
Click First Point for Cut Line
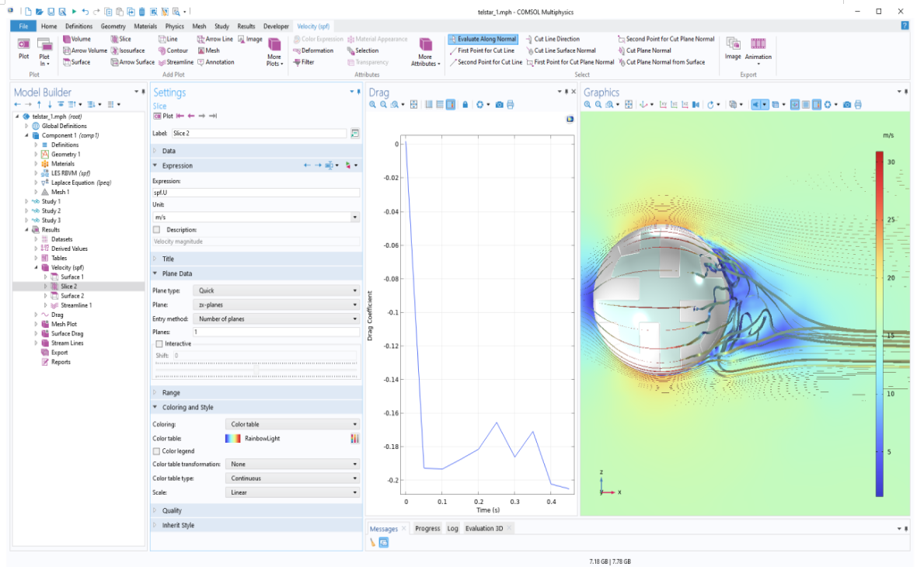point(482,50)
